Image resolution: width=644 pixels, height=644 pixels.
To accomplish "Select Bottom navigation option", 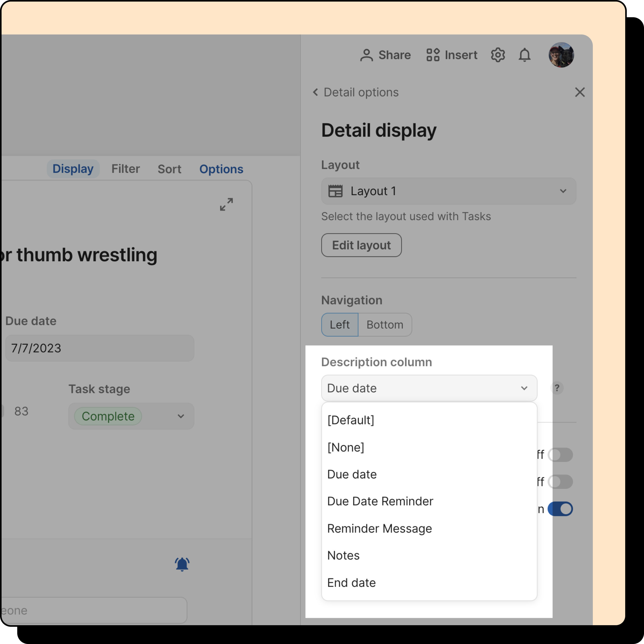I will (385, 325).
